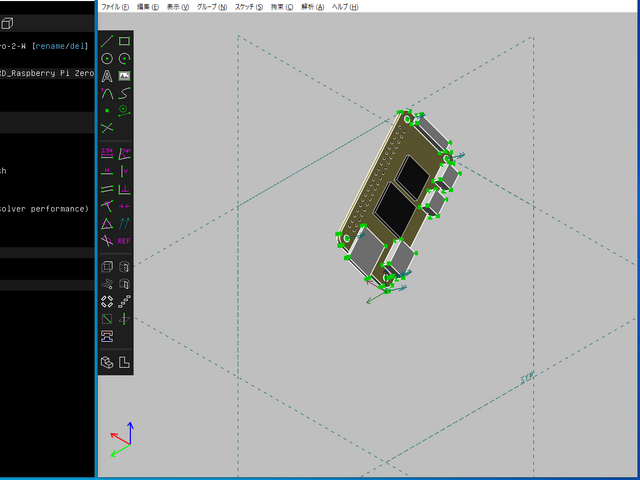This screenshot has height=480, width=640.
Task: Pick the circle drawing tool
Action: pos(107,59)
